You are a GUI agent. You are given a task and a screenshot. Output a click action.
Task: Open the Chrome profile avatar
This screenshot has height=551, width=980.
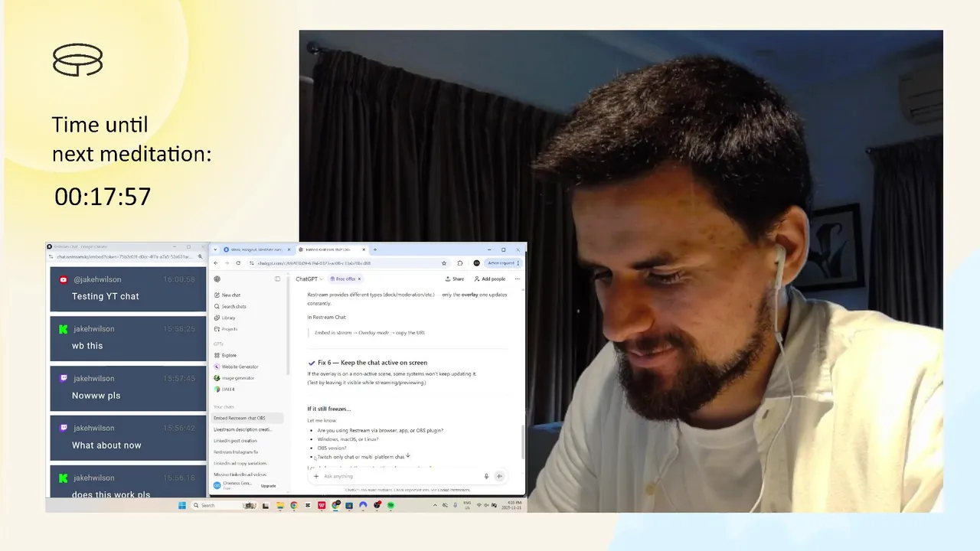tap(476, 262)
